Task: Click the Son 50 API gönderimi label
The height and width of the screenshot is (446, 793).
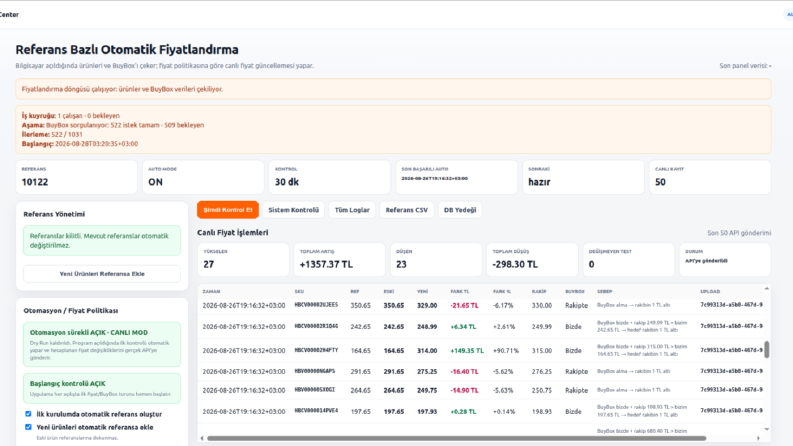Action: [x=739, y=233]
